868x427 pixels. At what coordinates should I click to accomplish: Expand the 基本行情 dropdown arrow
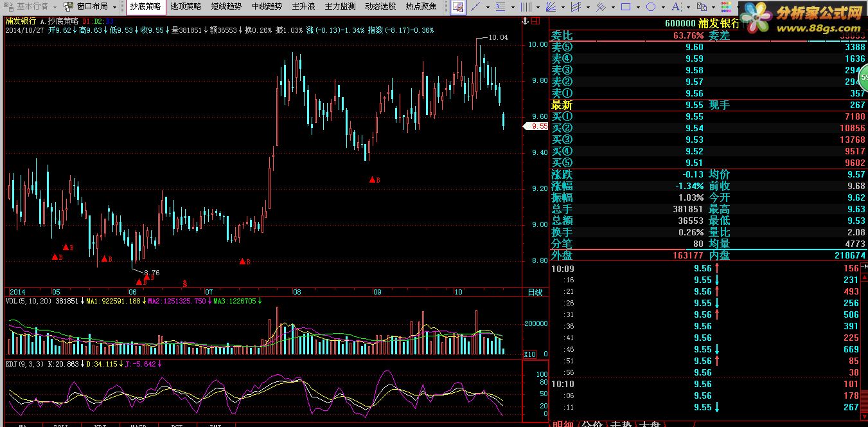55,7
